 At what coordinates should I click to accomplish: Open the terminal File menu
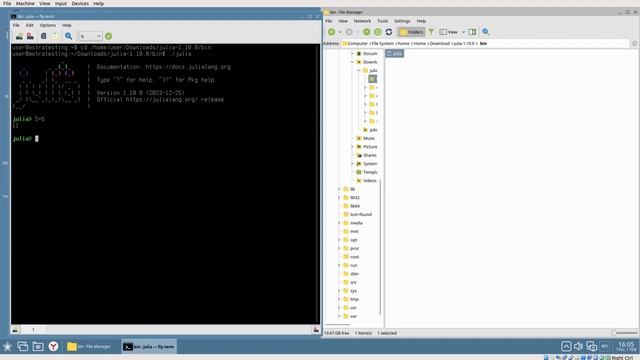[16, 25]
